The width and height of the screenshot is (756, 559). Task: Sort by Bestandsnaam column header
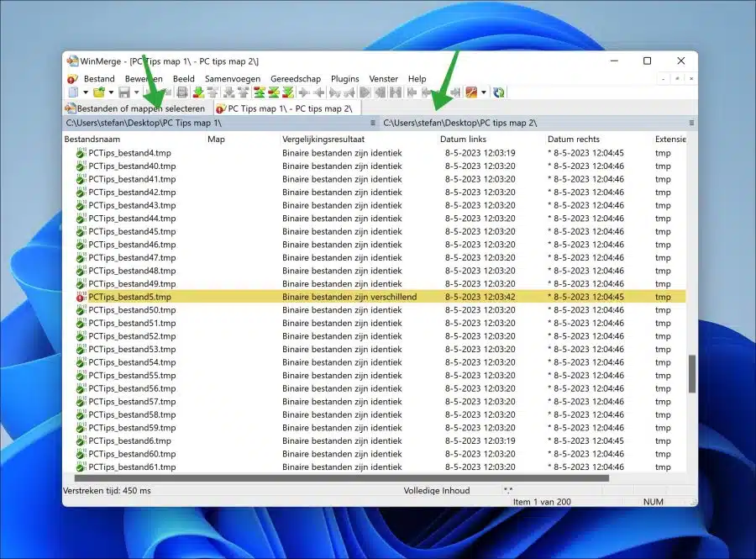tap(134, 139)
